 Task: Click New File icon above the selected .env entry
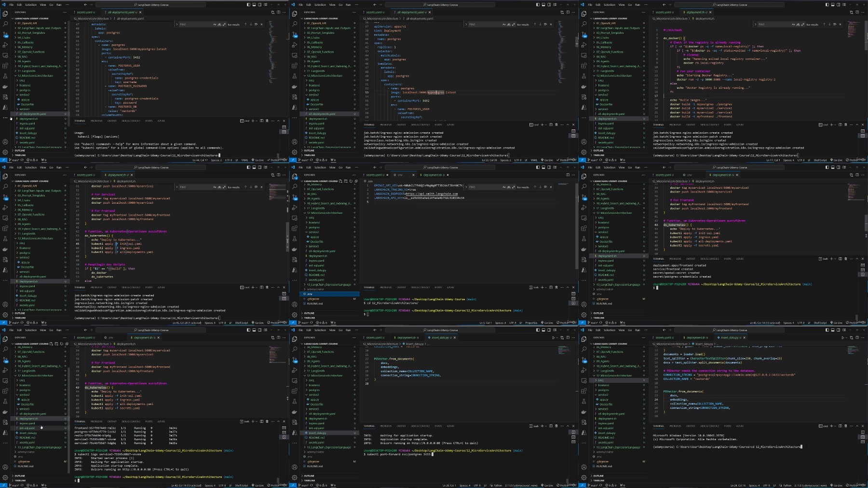(x=340, y=181)
